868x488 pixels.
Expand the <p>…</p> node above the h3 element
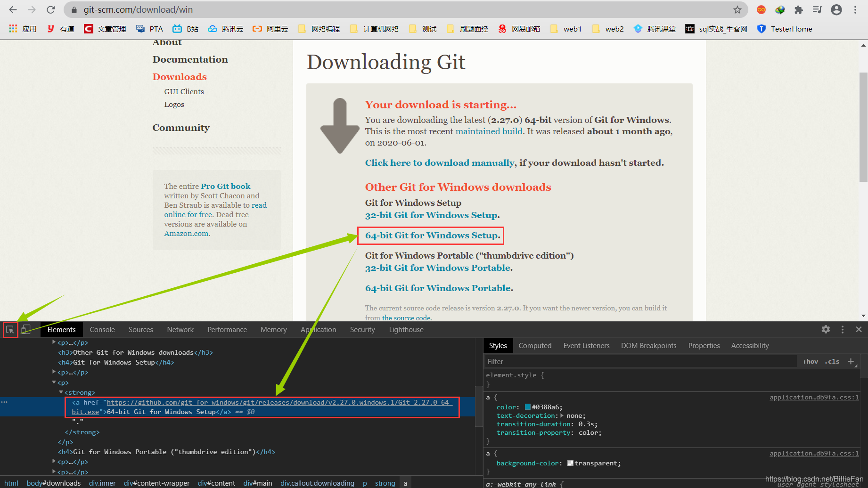[x=54, y=342]
